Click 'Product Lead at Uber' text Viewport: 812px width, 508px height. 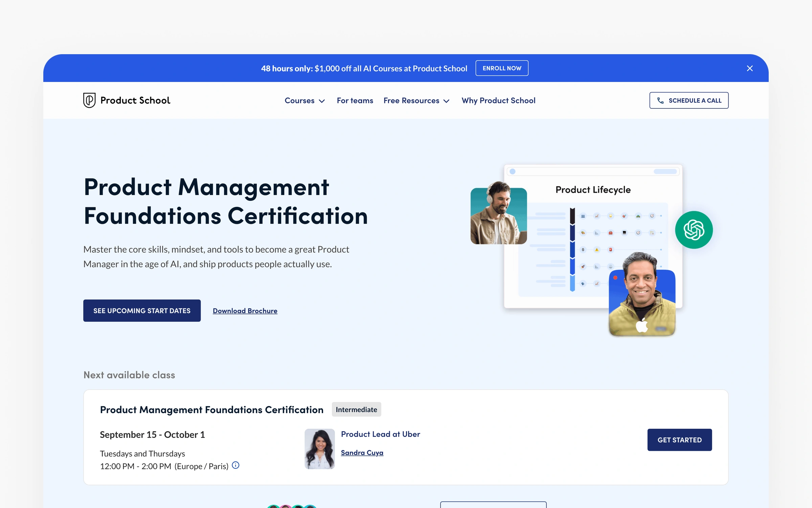tap(380, 434)
